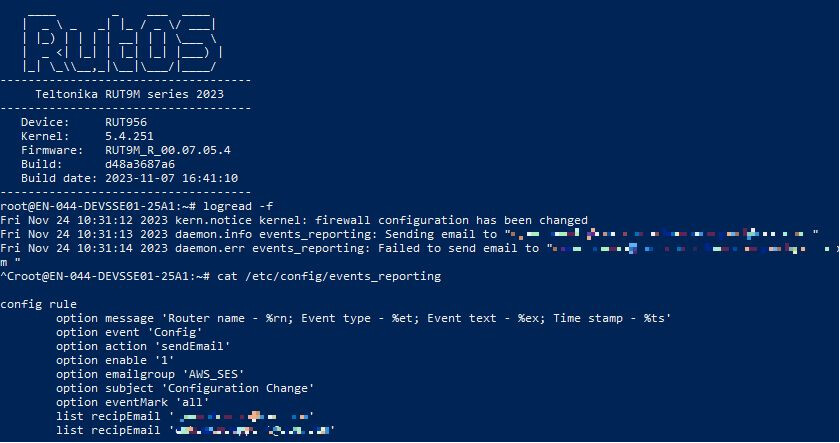
Task: Click the 'cat /etc/config/events_reporting' command
Action: click(x=329, y=276)
